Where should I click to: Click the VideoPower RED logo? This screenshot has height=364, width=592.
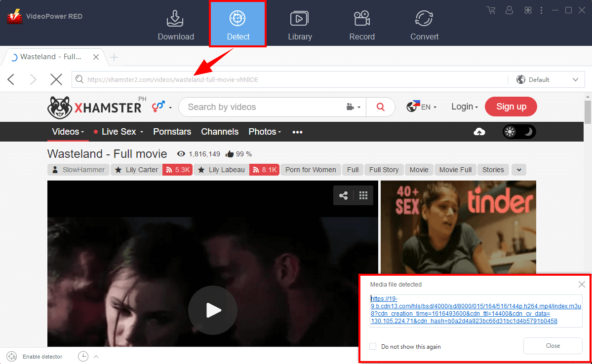point(14,17)
